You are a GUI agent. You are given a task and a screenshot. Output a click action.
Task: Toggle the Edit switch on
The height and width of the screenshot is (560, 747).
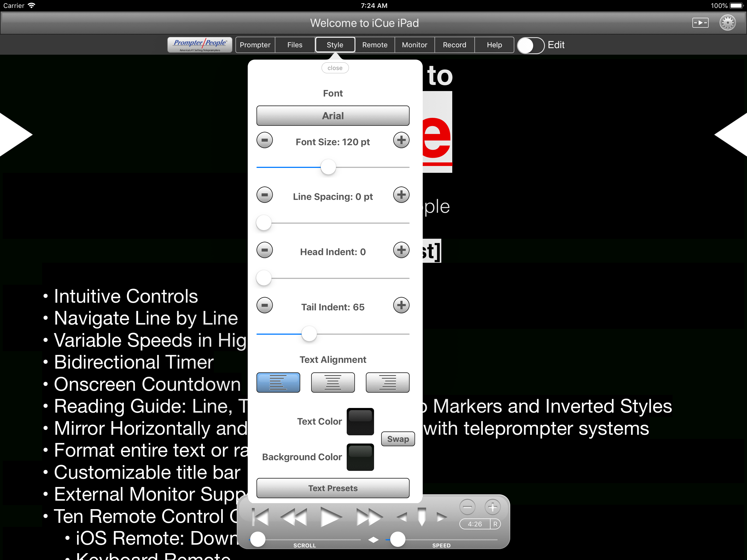[x=530, y=45]
